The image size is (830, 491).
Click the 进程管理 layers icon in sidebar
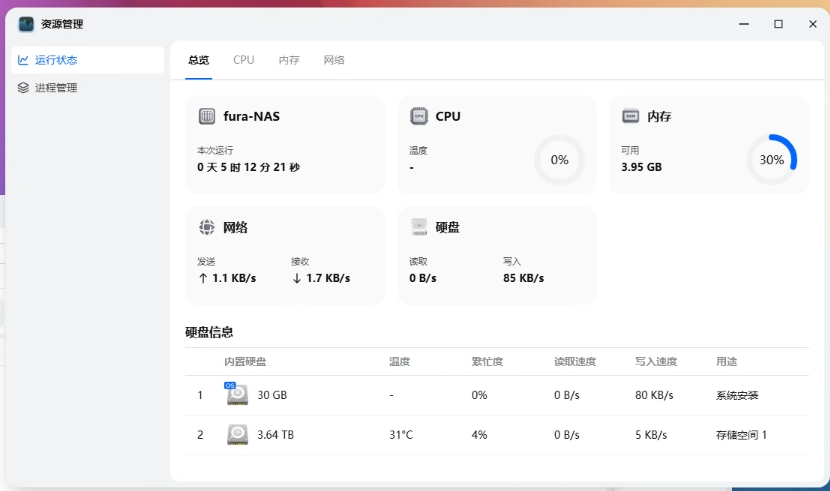24,88
